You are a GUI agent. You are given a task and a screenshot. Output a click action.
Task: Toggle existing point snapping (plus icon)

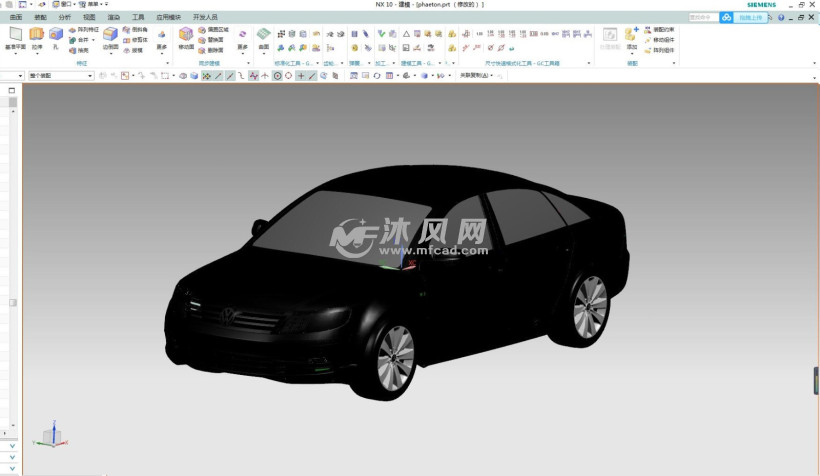point(301,76)
